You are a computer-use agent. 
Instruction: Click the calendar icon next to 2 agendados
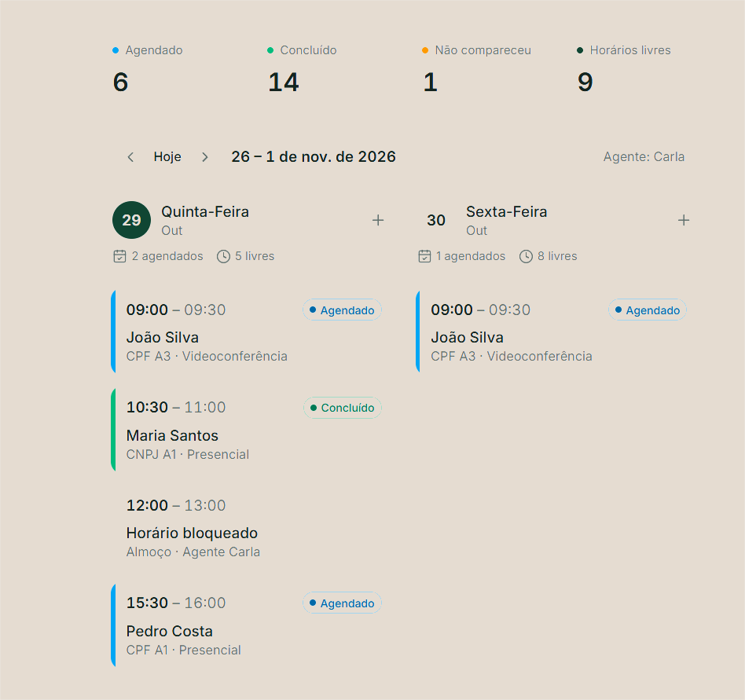pos(119,256)
